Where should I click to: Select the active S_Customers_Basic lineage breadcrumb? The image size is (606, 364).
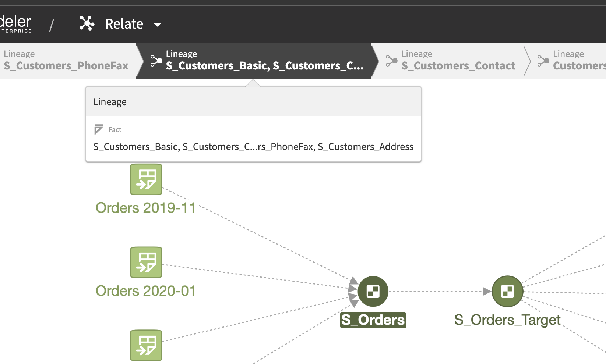click(x=264, y=61)
